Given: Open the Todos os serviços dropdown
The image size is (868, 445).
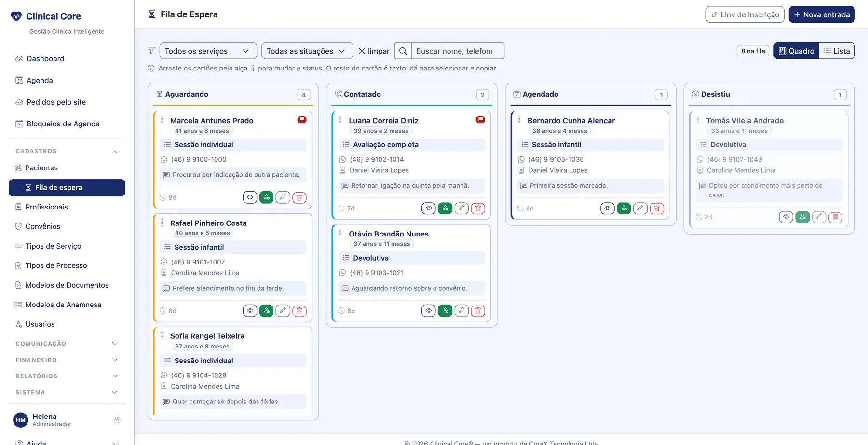Looking at the screenshot, I should tap(207, 51).
